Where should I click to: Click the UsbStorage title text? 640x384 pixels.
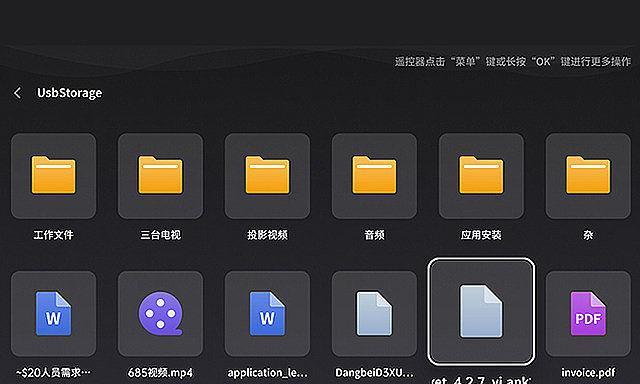(69, 93)
